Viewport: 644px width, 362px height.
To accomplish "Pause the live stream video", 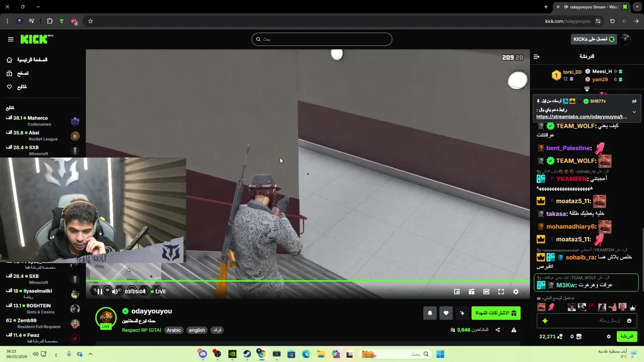I will [x=100, y=292].
